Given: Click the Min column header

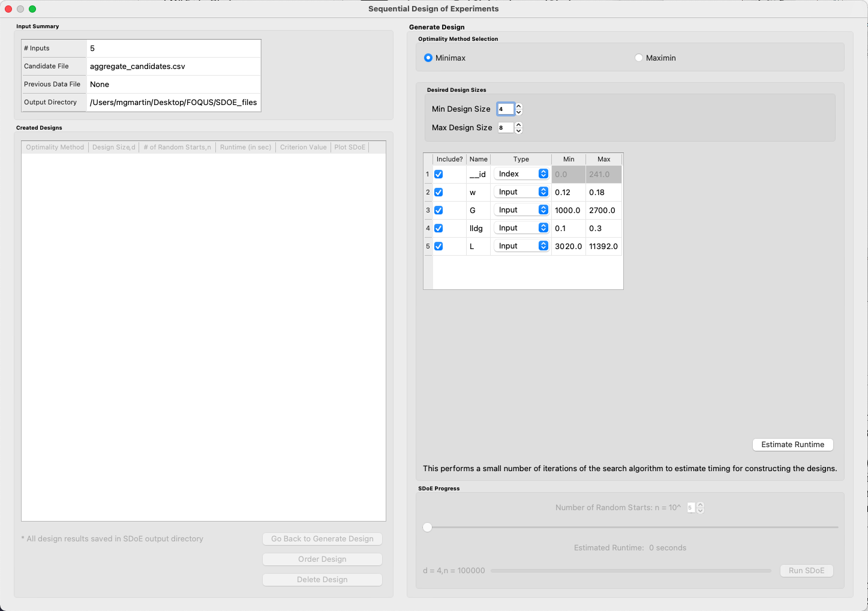Looking at the screenshot, I should [x=569, y=159].
